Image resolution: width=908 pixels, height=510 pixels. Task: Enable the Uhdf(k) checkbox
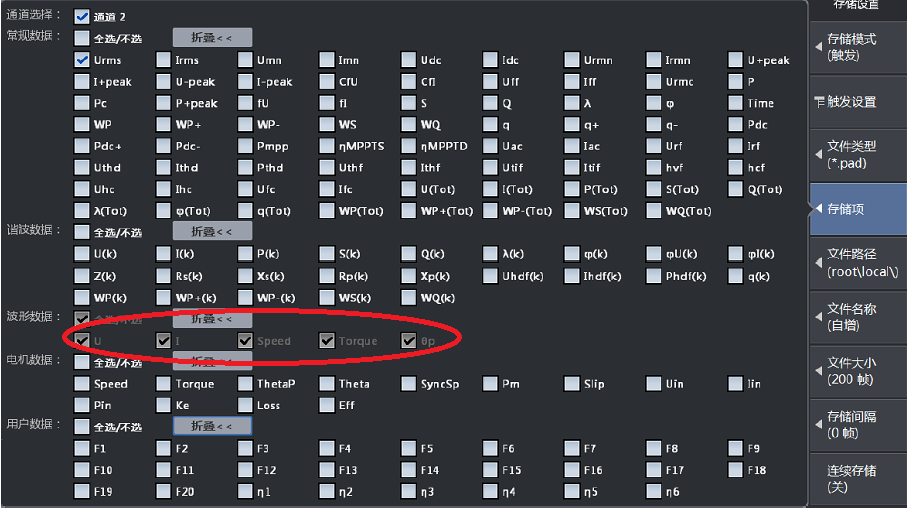pos(490,276)
